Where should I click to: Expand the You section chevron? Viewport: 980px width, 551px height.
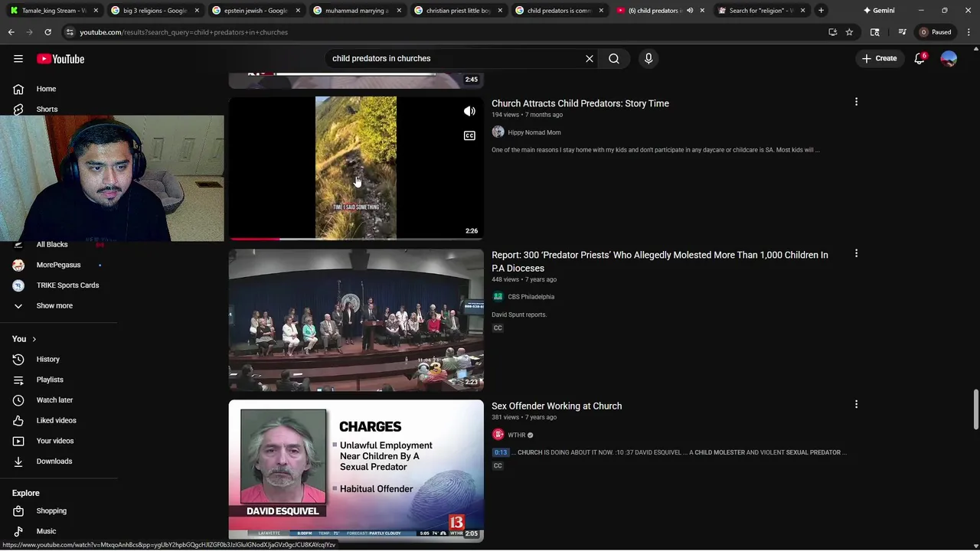(34, 339)
